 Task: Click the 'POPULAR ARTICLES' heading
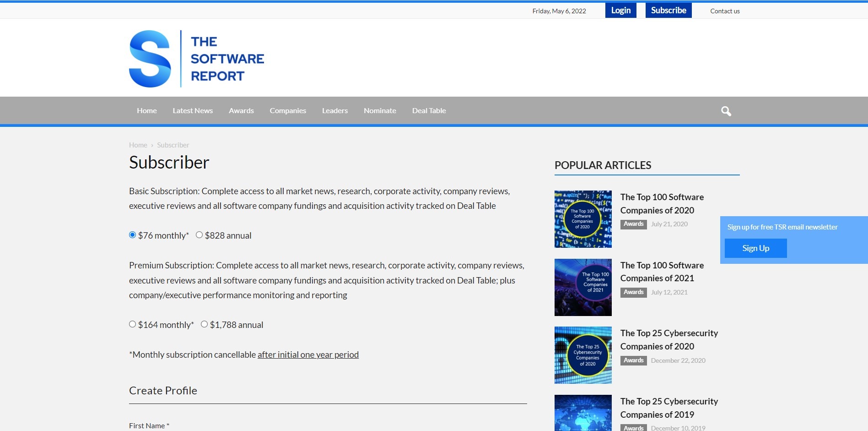pyautogui.click(x=603, y=165)
